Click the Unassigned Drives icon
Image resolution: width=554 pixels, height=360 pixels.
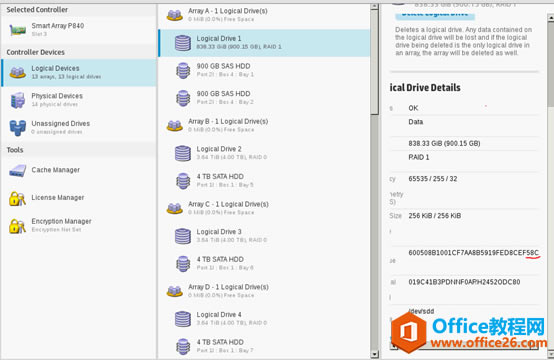17,128
